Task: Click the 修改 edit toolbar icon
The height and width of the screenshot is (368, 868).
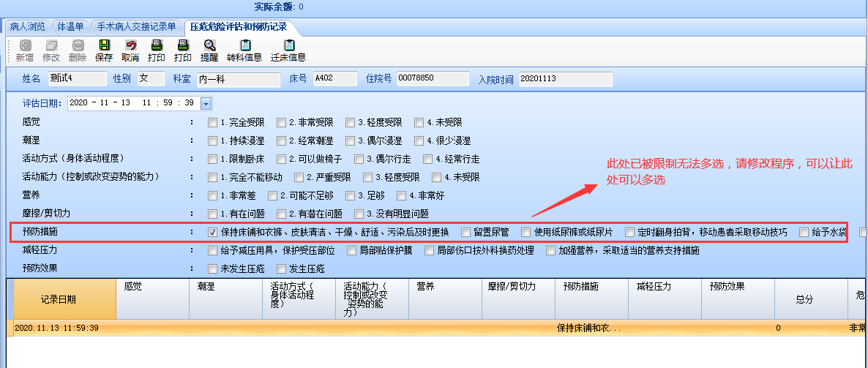Action: coord(51,46)
